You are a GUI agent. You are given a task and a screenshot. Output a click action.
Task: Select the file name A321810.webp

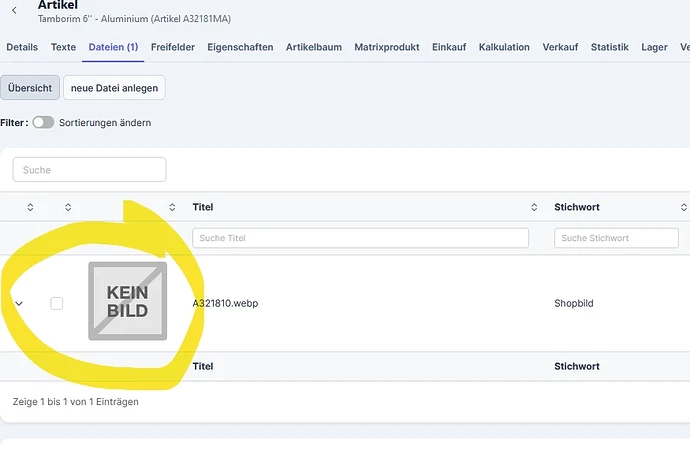[225, 303]
